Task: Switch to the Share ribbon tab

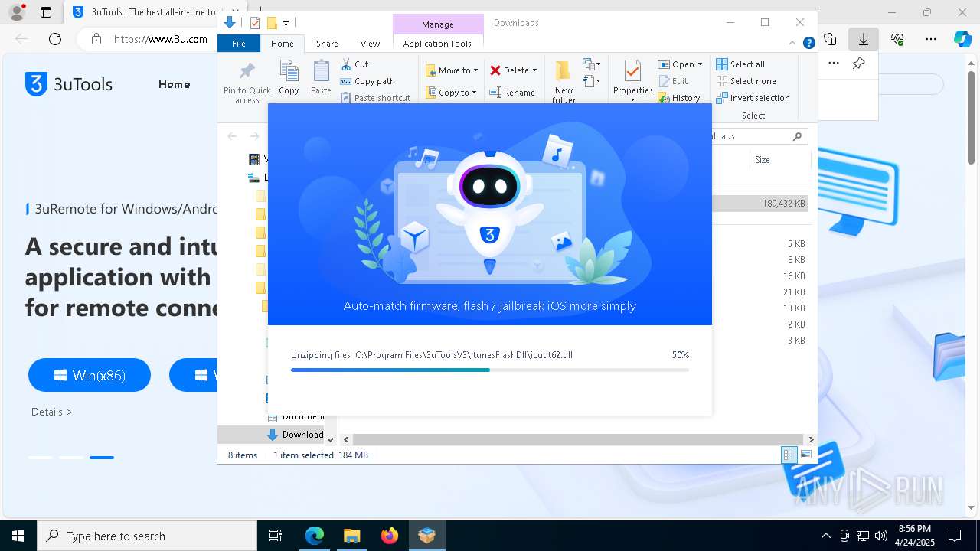Action: pos(327,44)
